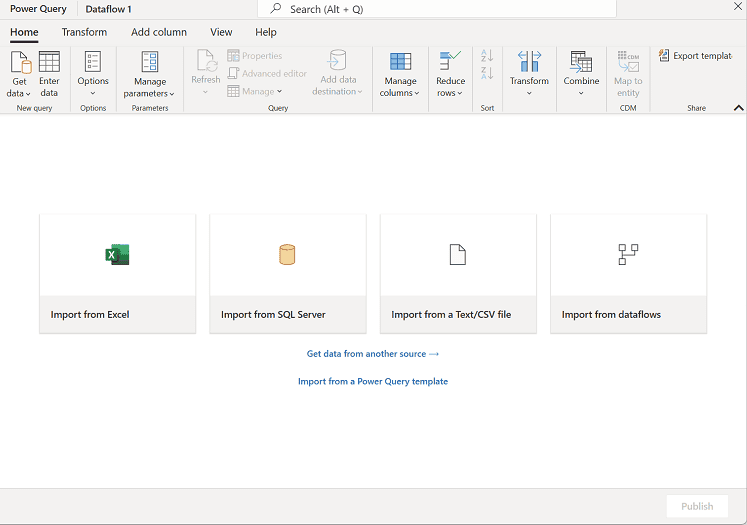Select the Excel icon import tile

pos(117,255)
